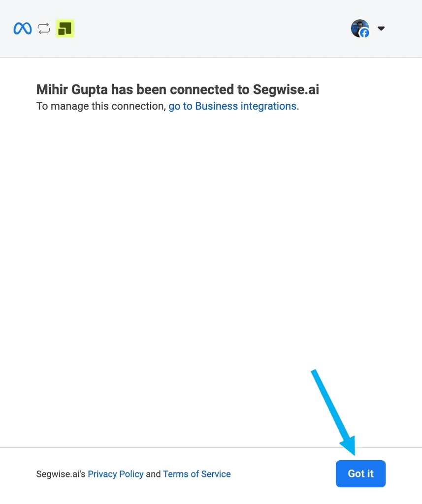Click the name Mihir Gupta in the heading
The width and height of the screenshot is (422, 504).
(x=72, y=90)
